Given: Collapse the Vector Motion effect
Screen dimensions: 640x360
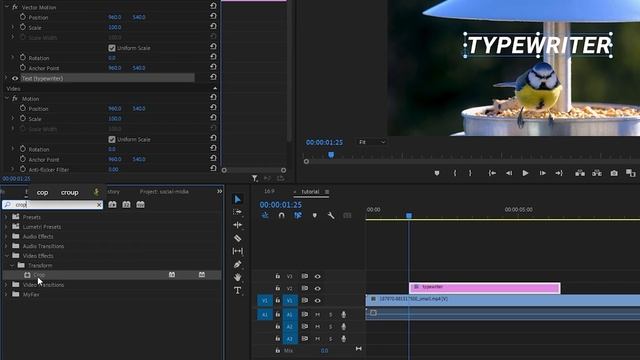Looking at the screenshot, I should pyautogui.click(x=7, y=7).
